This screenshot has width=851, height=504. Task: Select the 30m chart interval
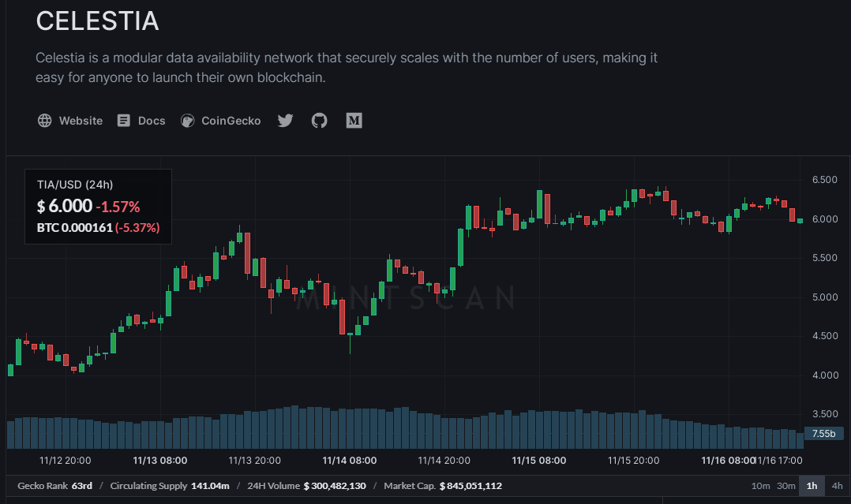point(785,486)
